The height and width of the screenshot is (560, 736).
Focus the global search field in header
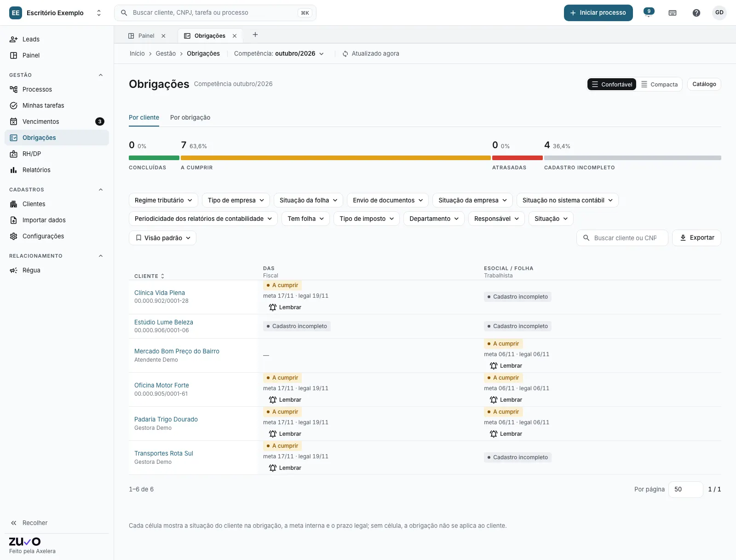215,13
